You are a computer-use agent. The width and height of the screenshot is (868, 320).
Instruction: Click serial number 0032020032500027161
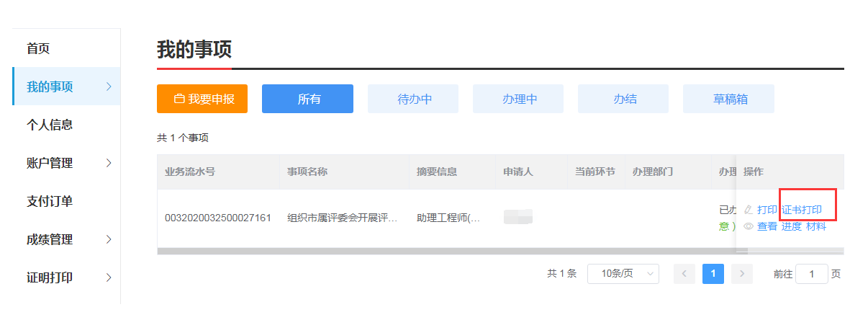(x=218, y=218)
